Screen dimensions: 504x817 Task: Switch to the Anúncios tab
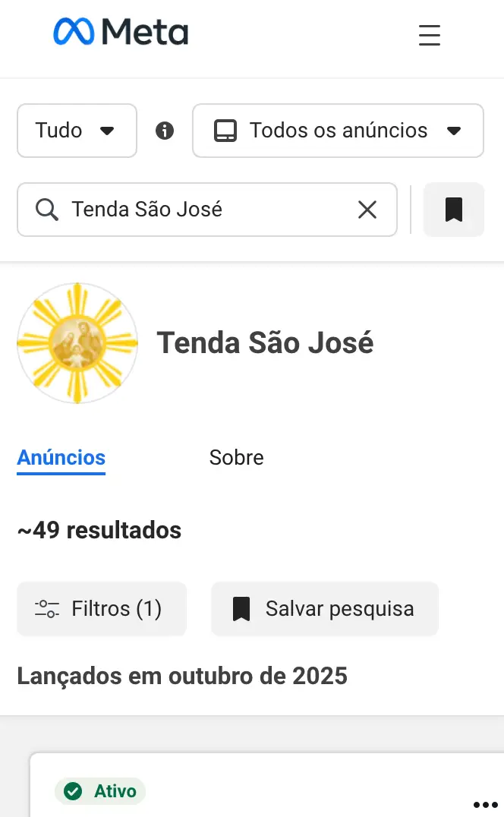[x=61, y=457]
